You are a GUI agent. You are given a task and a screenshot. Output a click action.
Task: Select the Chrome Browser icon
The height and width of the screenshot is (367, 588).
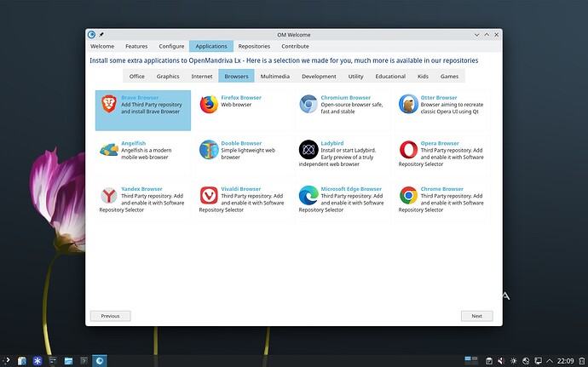click(408, 195)
